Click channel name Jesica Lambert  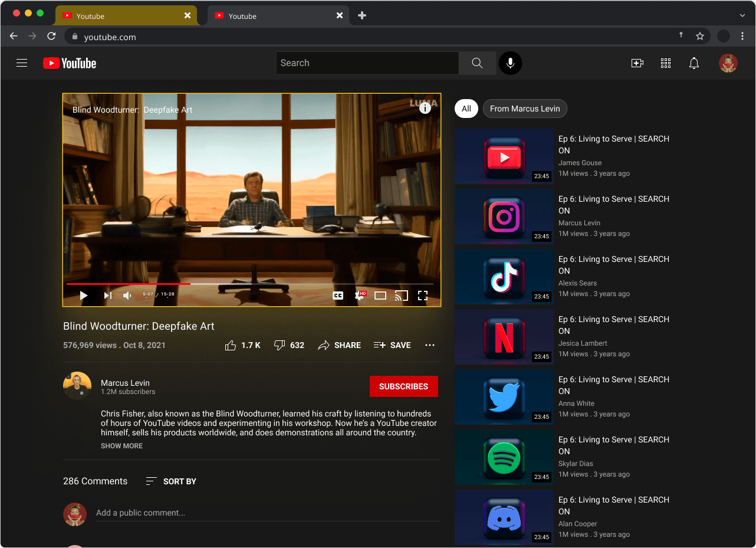[583, 343]
